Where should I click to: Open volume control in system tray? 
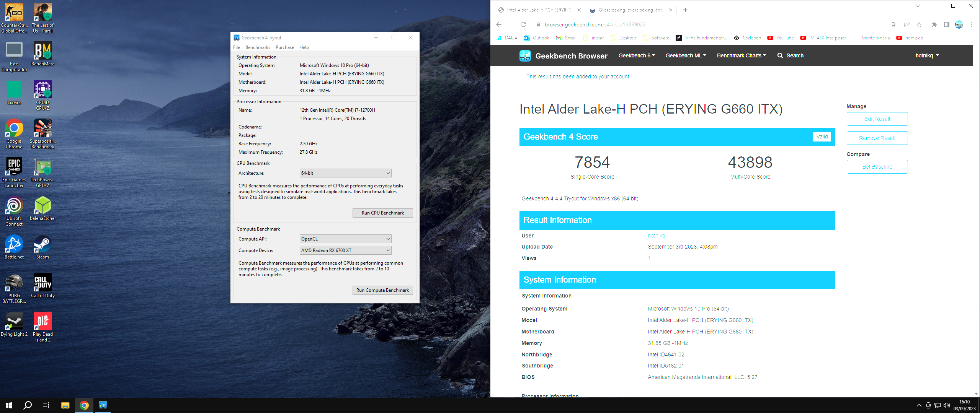pyautogui.click(x=947, y=405)
